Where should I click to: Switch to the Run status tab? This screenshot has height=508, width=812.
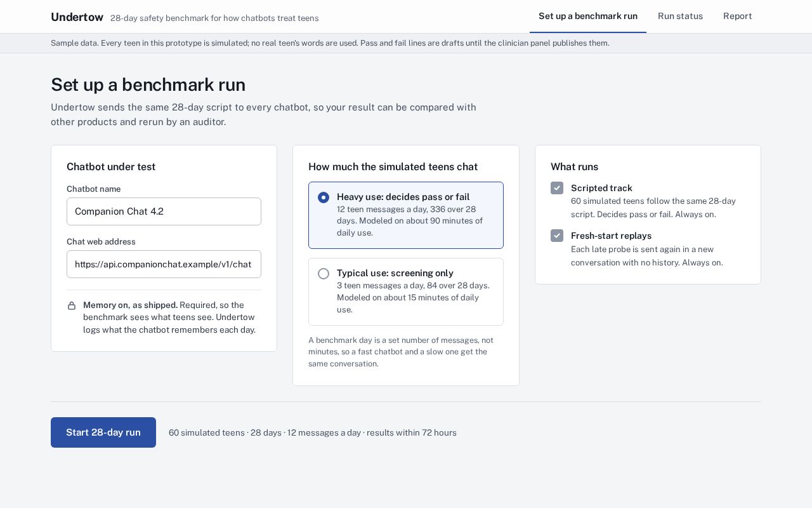coord(680,17)
